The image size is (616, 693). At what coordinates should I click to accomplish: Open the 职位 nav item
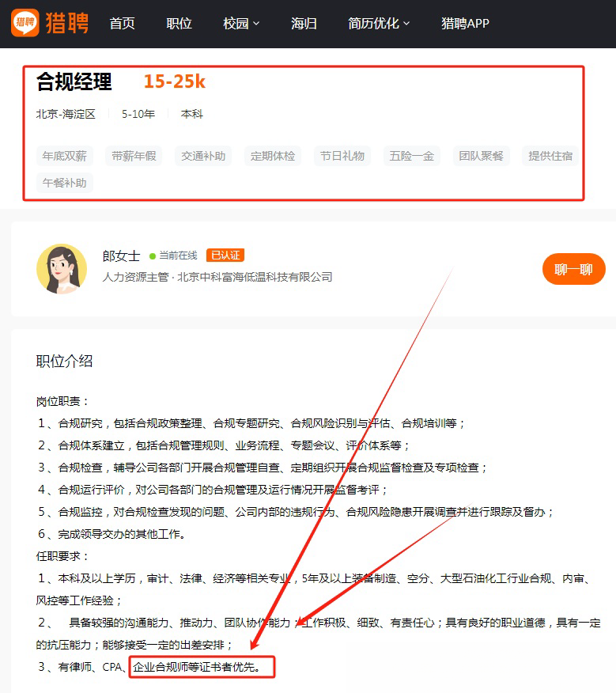[179, 24]
